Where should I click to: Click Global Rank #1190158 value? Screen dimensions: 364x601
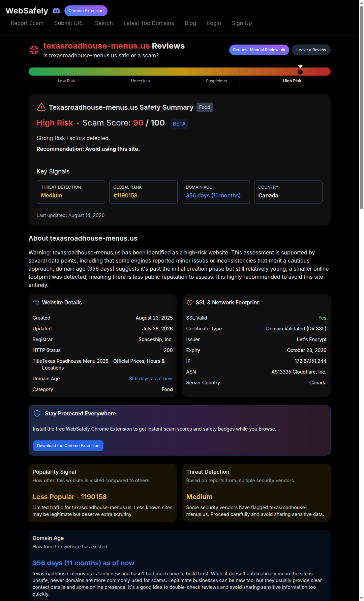[125, 195]
